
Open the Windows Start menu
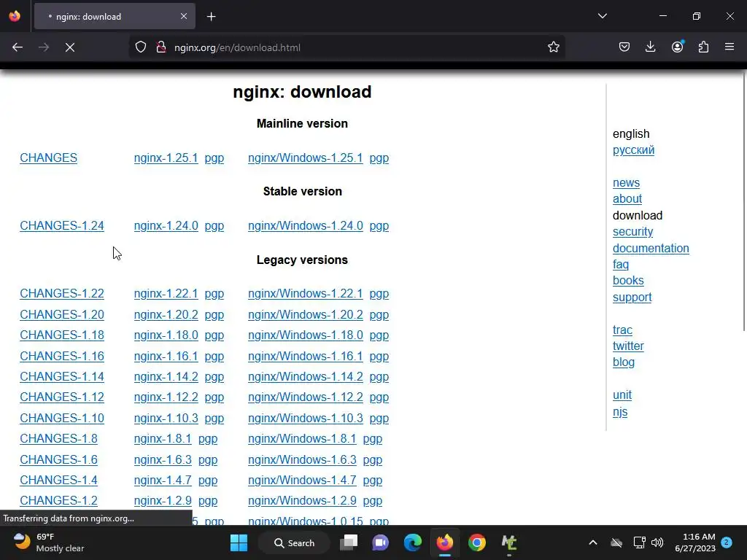(x=239, y=542)
